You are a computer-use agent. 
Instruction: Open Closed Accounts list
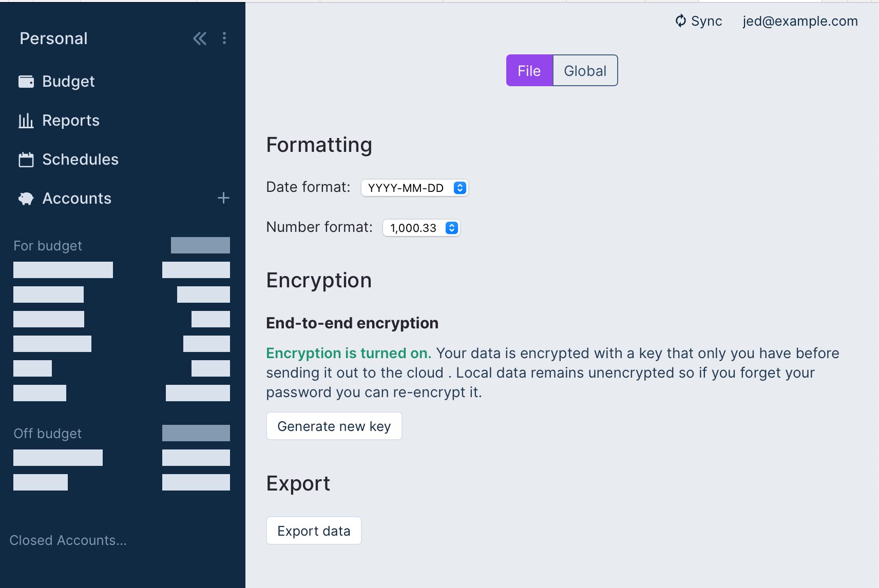(x=68, y=540)
